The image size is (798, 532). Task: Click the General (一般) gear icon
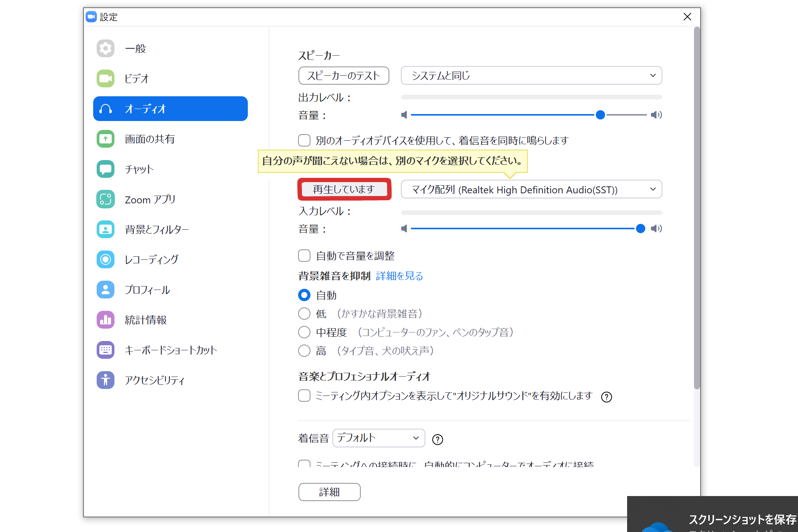click(105, 49)
